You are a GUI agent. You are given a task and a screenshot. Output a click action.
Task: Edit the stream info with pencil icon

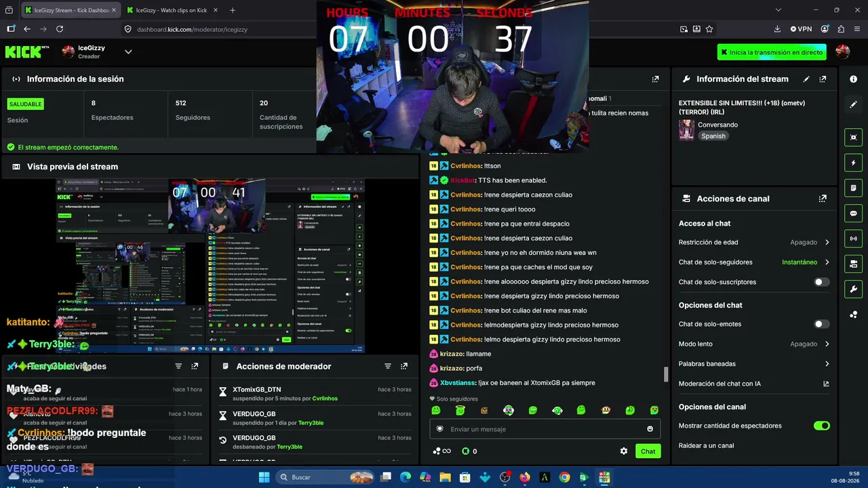point(806,79)
